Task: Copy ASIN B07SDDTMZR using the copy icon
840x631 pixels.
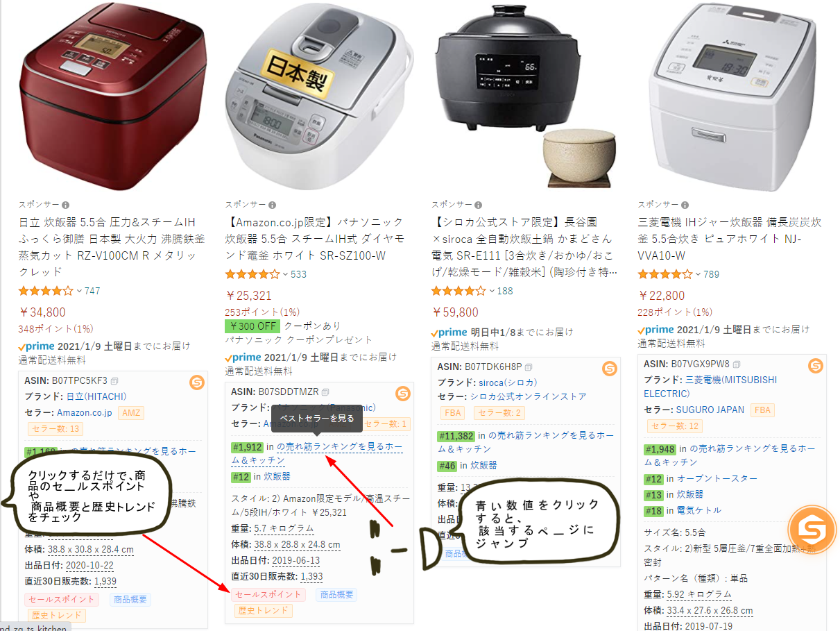Action: click(325, 392)
